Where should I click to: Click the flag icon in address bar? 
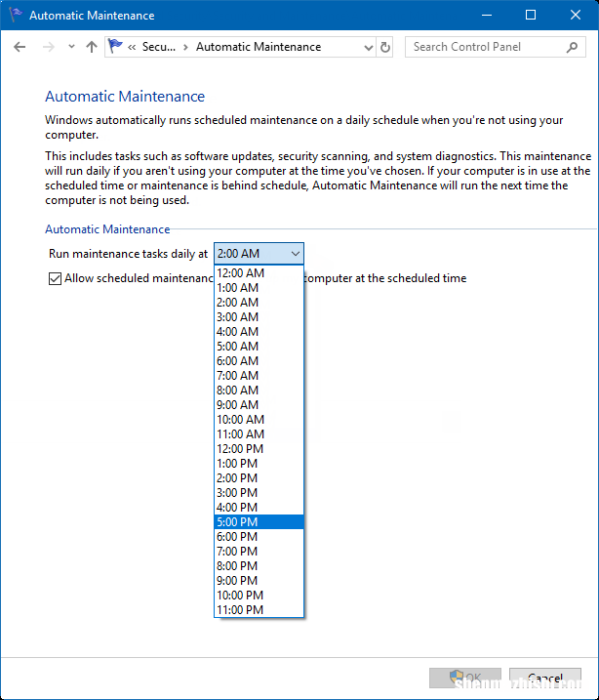115,46
